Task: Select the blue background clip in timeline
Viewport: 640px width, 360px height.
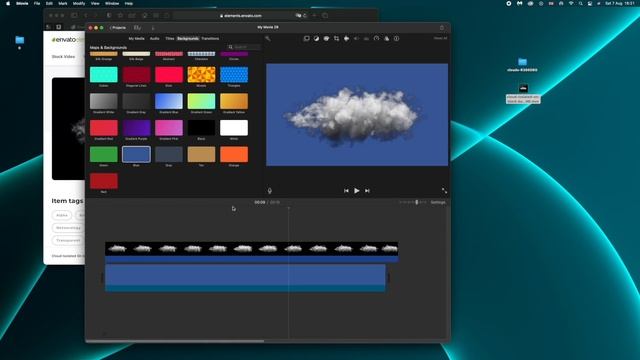Action: point(245,278)
